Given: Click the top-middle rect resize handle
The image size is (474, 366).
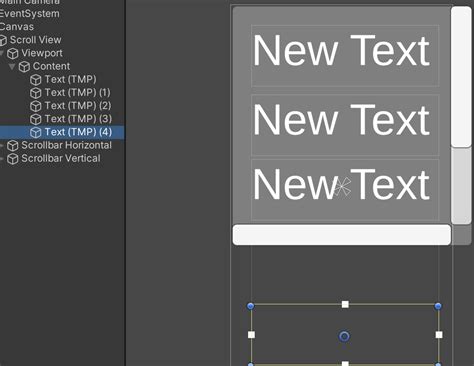Looking at the screenshot, I should tap(345, 304).
